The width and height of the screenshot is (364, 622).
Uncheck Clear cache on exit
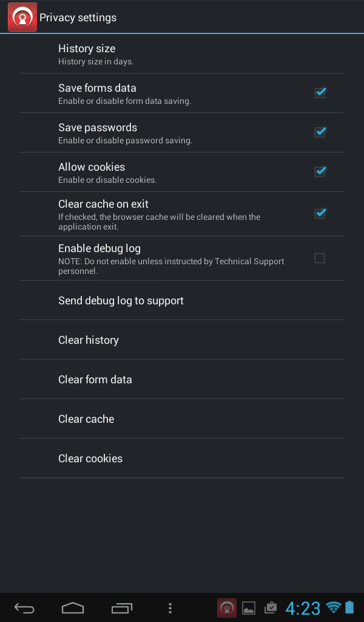pos(320,214)
